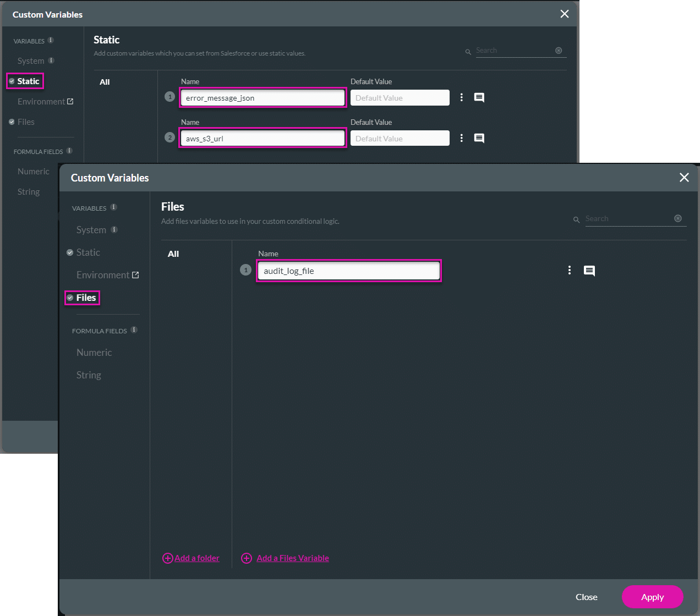Select Files category in front dialog sidebar
The image size is (700, 616).
click(86, 298)
